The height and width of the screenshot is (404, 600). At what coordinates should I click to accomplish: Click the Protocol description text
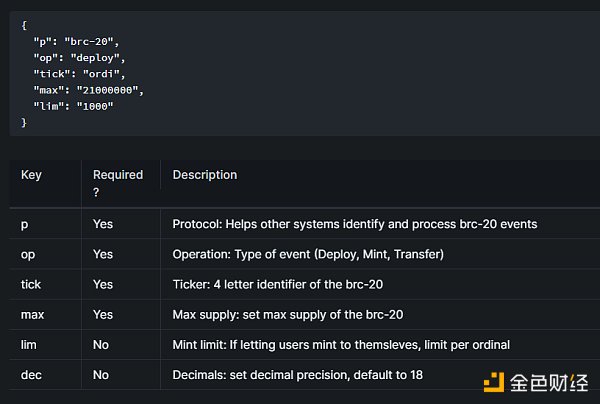(355, 224)
